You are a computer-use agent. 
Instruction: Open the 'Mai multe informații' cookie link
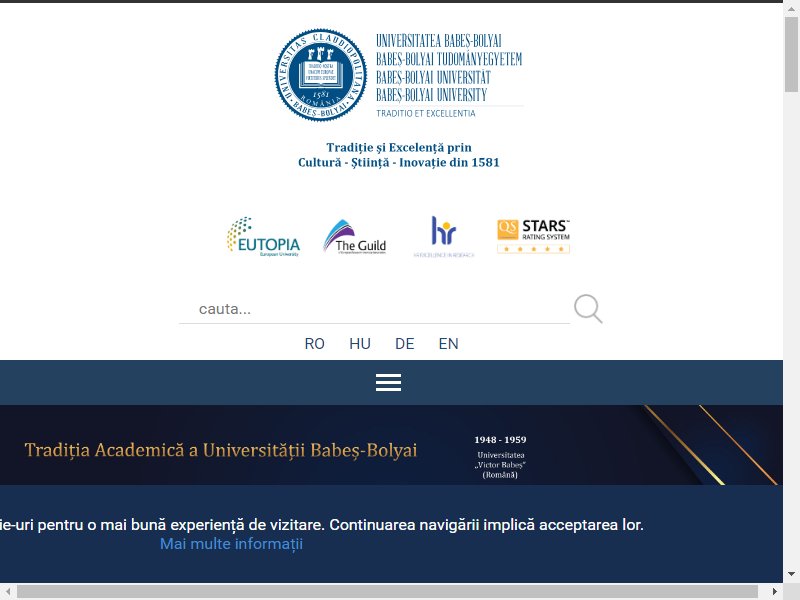(x=231, y=544)
